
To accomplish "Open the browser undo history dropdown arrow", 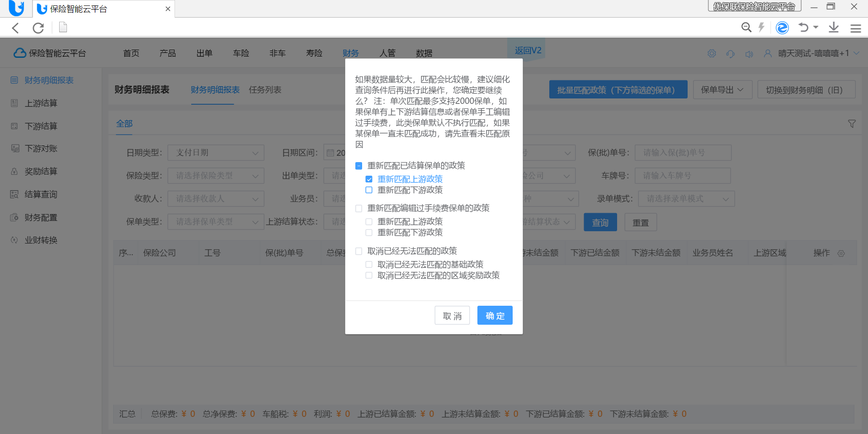I will pyautogui.click(x=816, y=28).
